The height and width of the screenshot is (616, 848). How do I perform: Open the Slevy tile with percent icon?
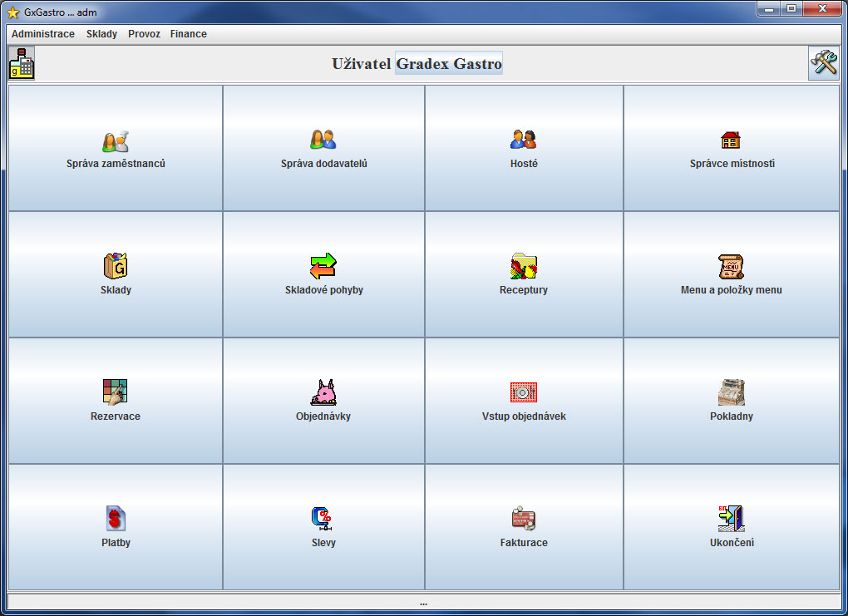[323, 527]
